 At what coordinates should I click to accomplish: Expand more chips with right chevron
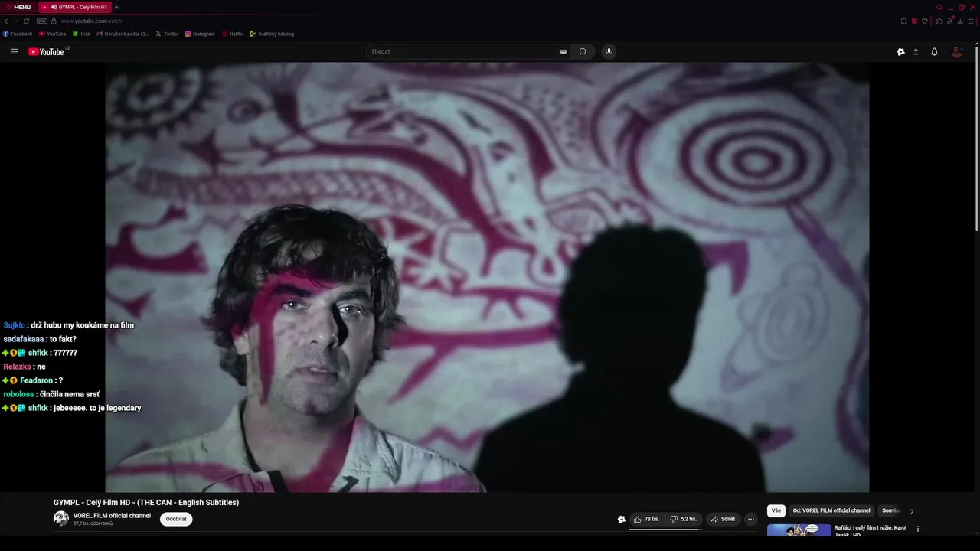pyautogui.click(x=911, y=511)
